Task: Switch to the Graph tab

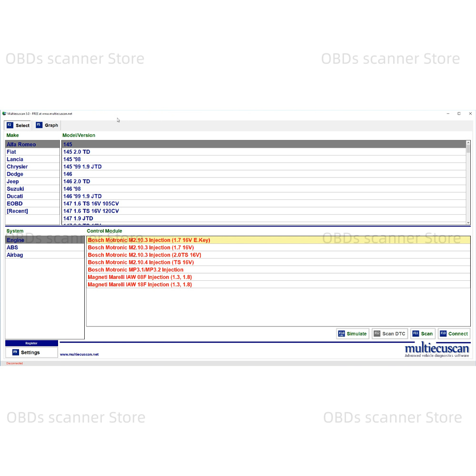Action: (x=47, y=125)
